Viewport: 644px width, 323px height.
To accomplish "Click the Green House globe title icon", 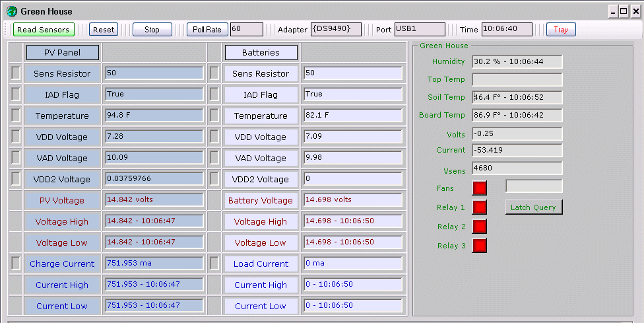I will tap(11, 11).
